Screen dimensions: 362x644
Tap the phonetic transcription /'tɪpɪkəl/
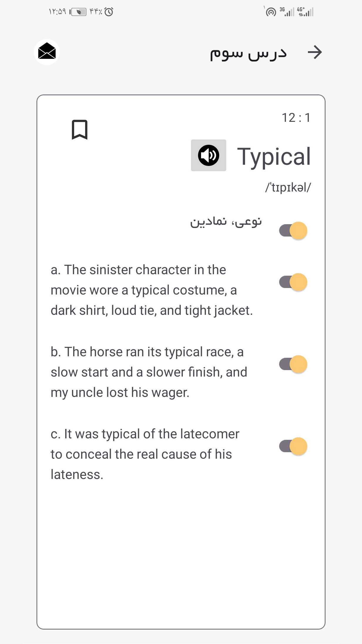coord(288,187)
